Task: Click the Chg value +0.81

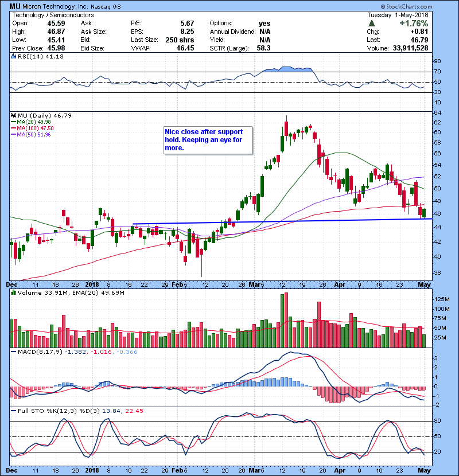Action: click(x=419, y=32)
